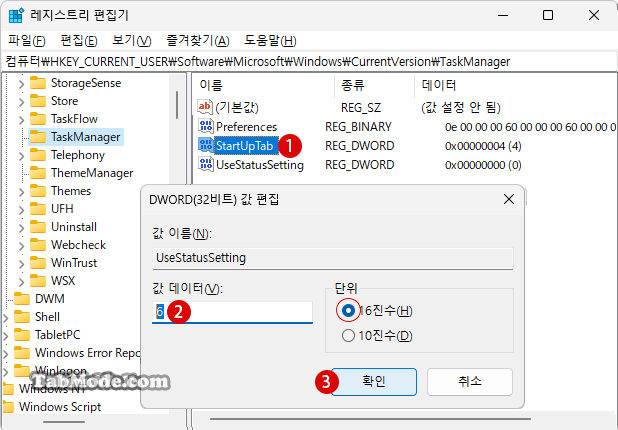
Task: Click the Store folder icon
Action: point(38,101)
